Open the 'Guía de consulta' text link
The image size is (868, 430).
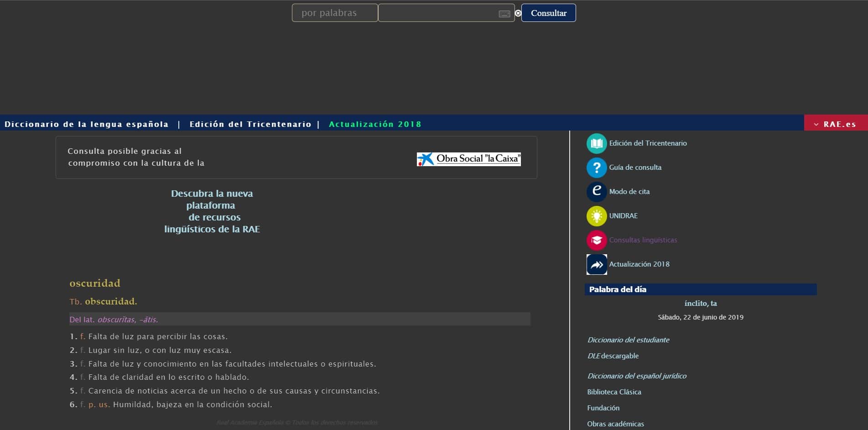tap(635, 168)
